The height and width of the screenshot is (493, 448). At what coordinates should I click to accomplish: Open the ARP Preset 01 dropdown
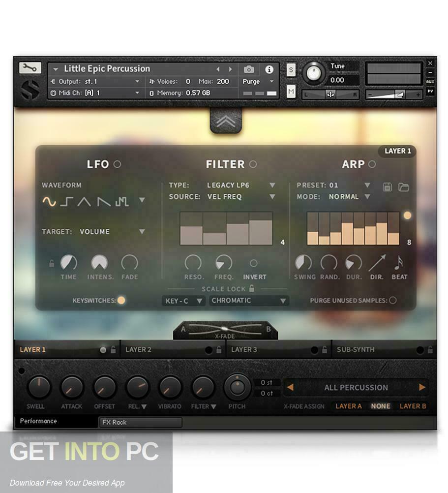click(x=367, y=185)
